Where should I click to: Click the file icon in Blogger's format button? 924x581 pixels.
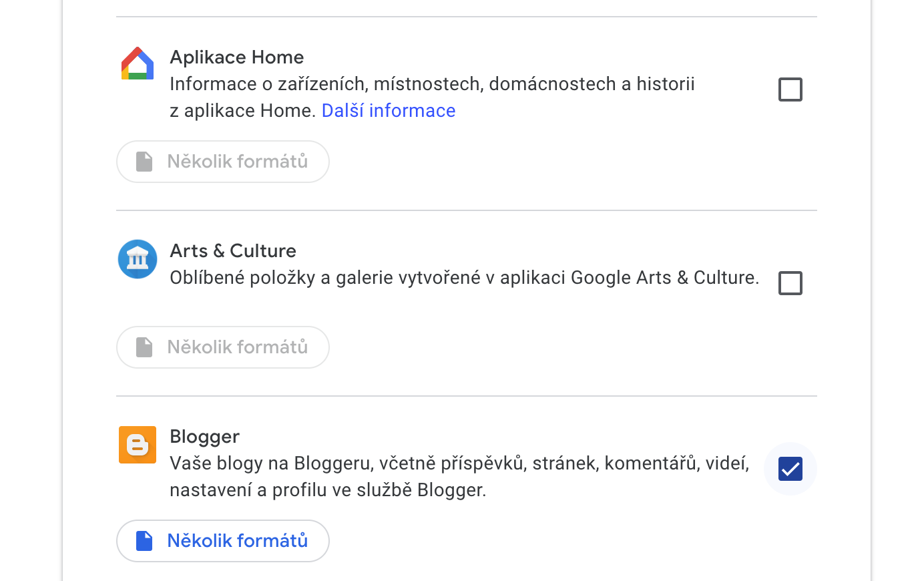144,541
